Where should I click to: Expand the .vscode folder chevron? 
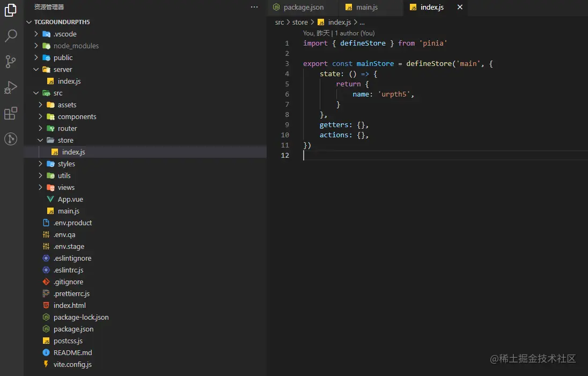tap(36, 34)
